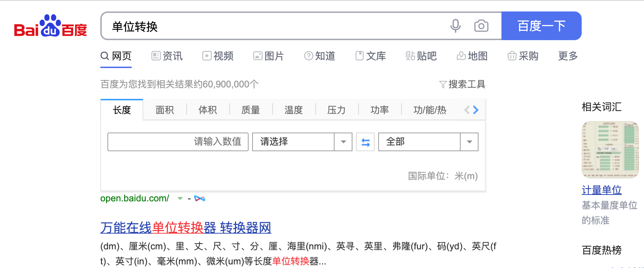
Task: Switch converter to 质量
Action: [x=251, y=110]
